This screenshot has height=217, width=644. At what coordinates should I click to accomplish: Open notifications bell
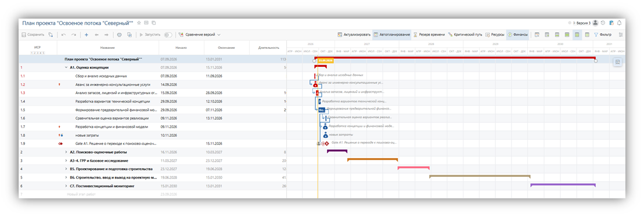point(619,23)
